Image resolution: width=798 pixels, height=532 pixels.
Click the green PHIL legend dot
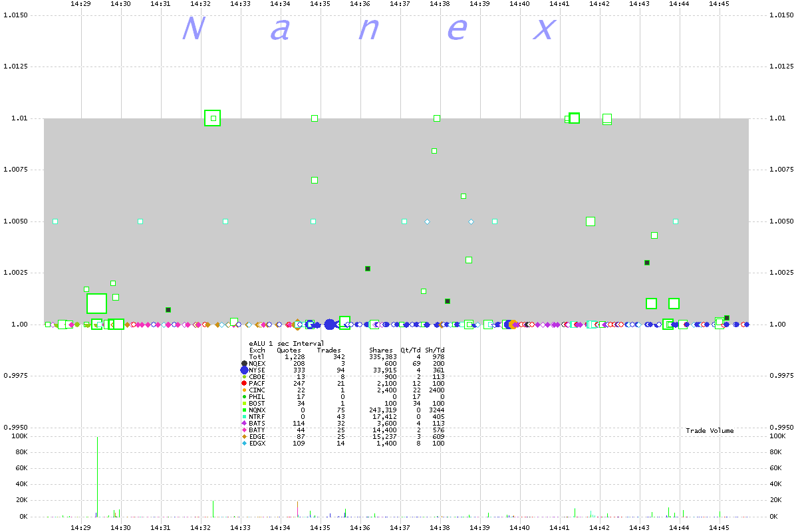pos(244,396)
